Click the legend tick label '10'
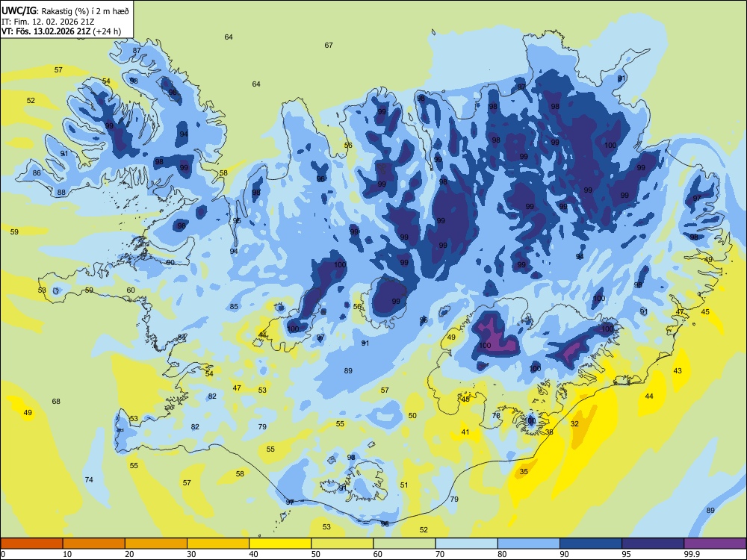The image size is (747, 560). tap(67, 554)
